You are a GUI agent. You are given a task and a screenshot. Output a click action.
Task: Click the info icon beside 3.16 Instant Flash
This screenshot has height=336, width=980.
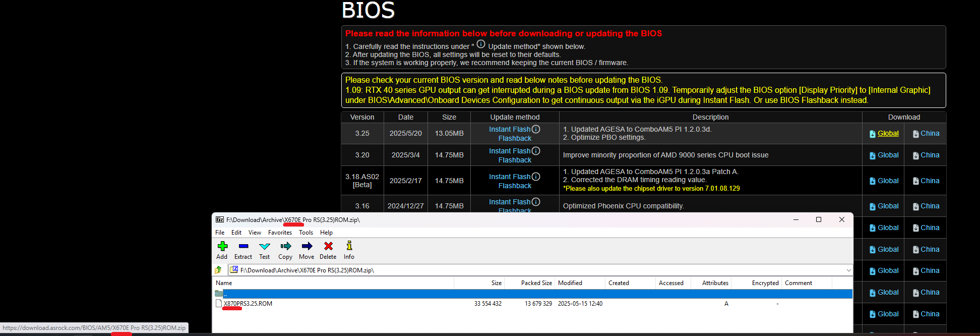click(536, 202)
